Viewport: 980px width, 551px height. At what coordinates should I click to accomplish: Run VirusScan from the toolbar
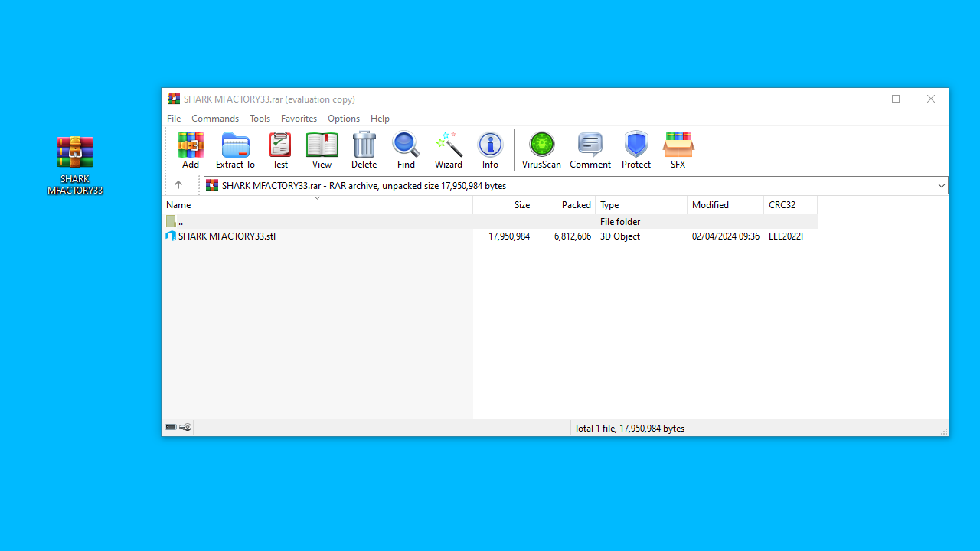point(541,150)
